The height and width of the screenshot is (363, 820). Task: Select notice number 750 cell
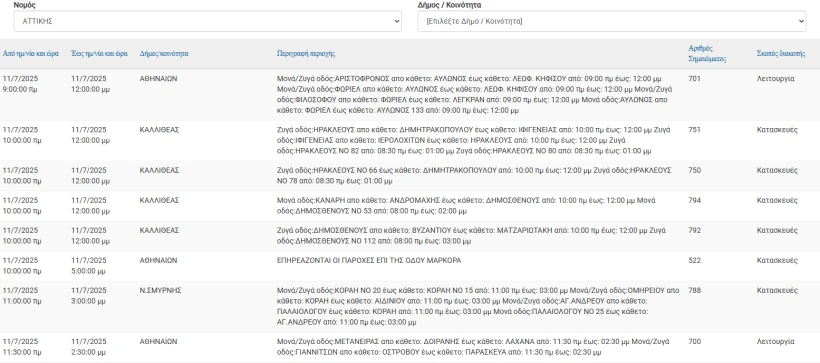[x=694, y=171]
